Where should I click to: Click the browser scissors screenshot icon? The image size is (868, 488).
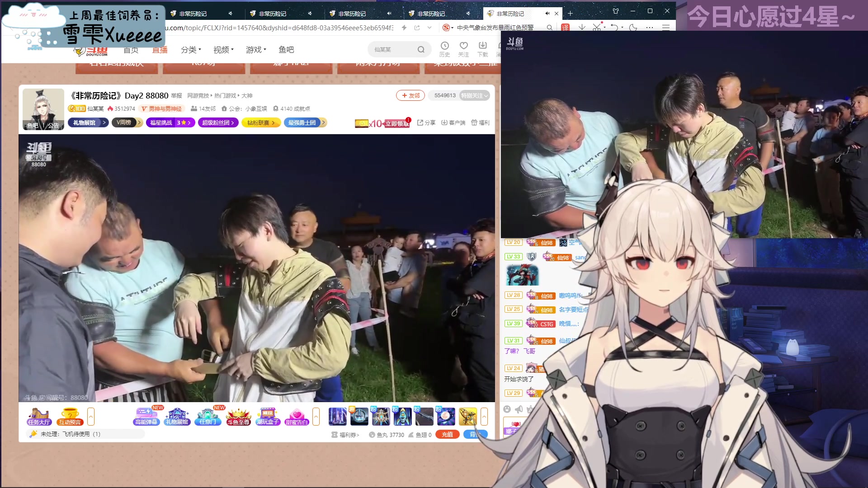pyautogui.click(x=597, y=28)
